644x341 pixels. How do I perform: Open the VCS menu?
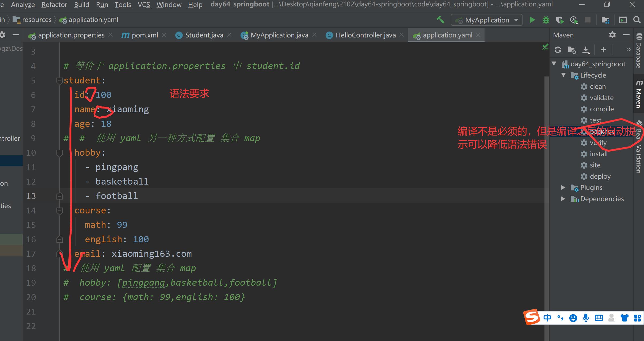tap(144, 5)
